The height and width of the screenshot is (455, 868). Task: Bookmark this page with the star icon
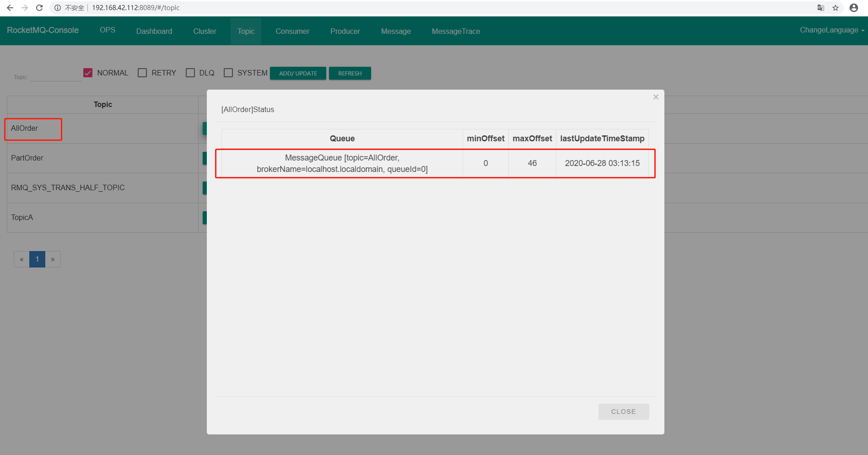(x=836, y=8)
